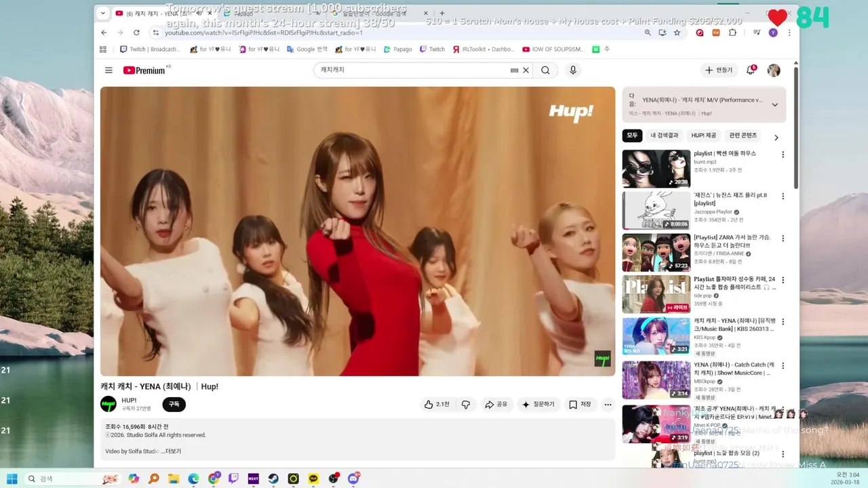Screen dimensions: 868x488
Task: Open the 'IRLToolkit - Dashbo...' bookmark
Action: pos(484,49)
